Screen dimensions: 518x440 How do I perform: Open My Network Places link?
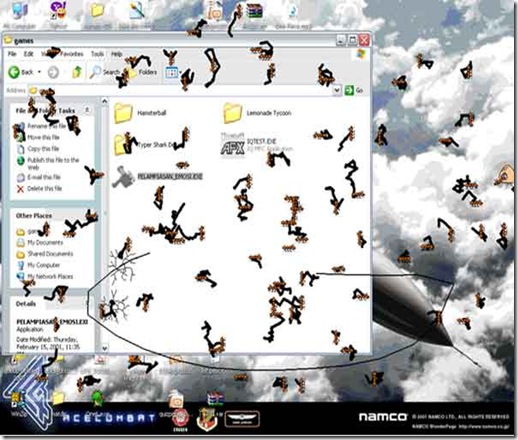50,276
